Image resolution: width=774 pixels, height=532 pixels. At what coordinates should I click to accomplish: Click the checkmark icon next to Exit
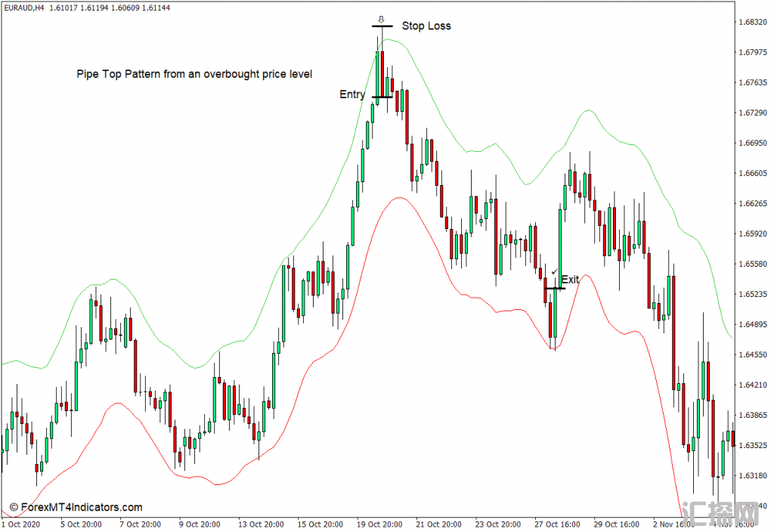point(554,272)
